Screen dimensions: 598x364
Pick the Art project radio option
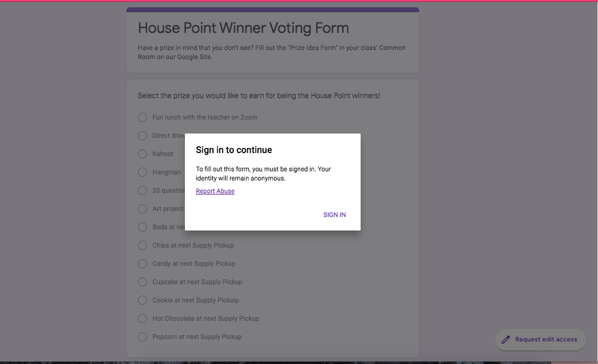pos(143,209)
